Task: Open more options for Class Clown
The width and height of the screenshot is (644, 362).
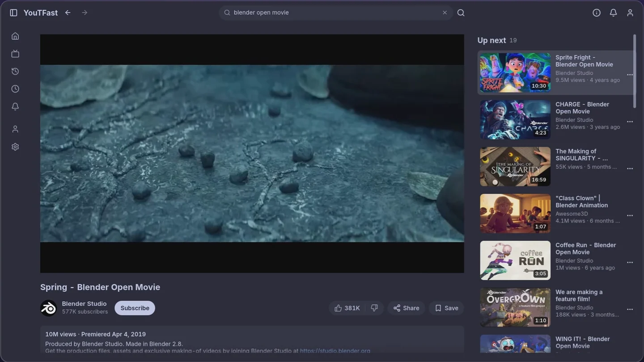Action: click(630, 215)
